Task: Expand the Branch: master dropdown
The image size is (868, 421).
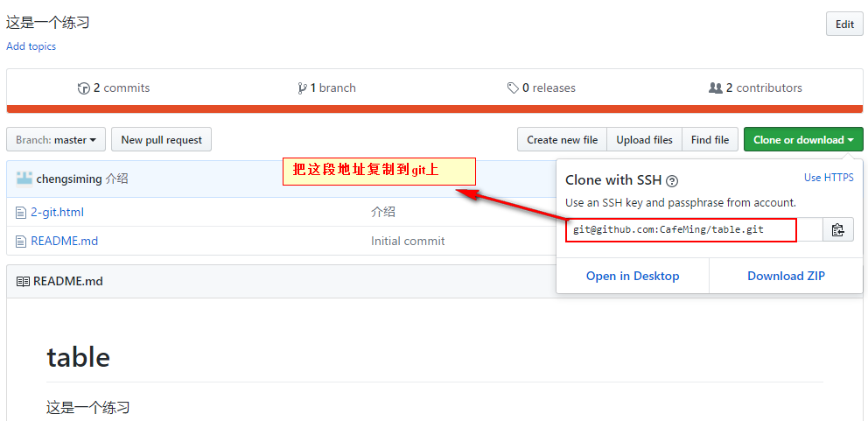Action: point(56,139)
